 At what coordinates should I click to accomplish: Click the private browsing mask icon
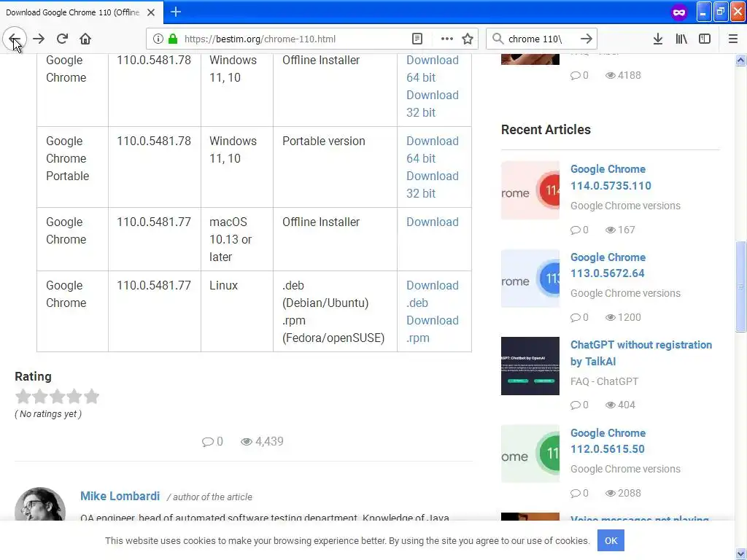(x=679, y=12)
